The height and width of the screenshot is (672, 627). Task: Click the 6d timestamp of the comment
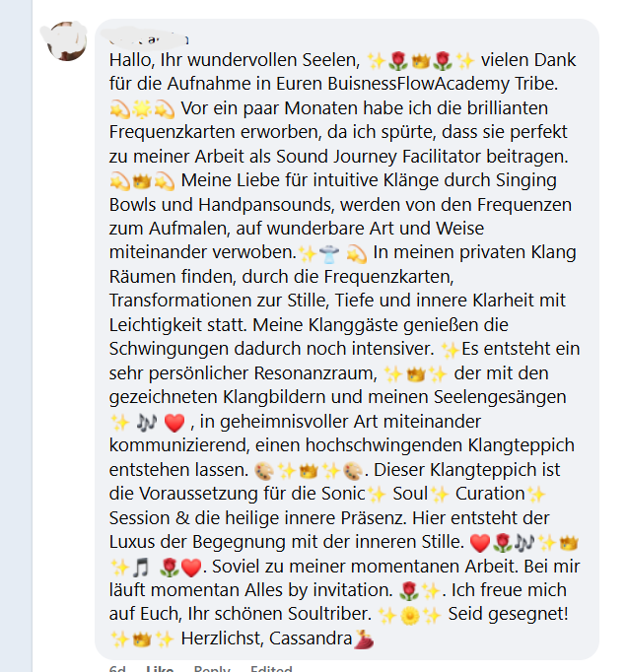(117, 669)
